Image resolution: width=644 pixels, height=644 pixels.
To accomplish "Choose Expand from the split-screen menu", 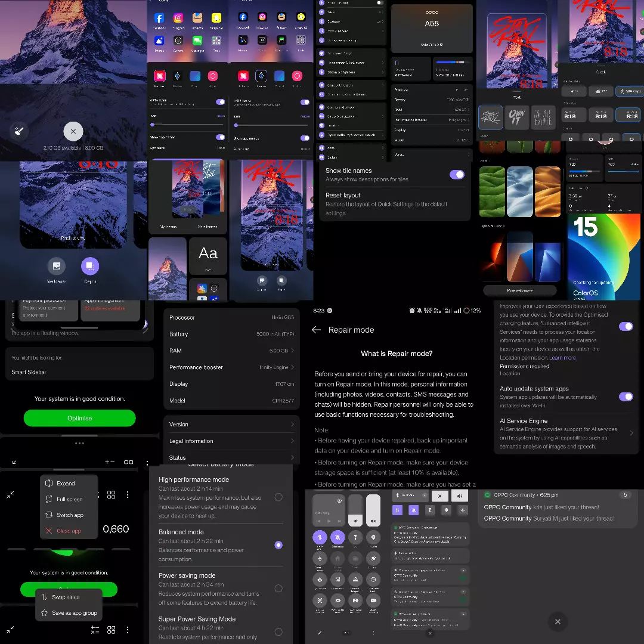I will [x=69, y=484].
